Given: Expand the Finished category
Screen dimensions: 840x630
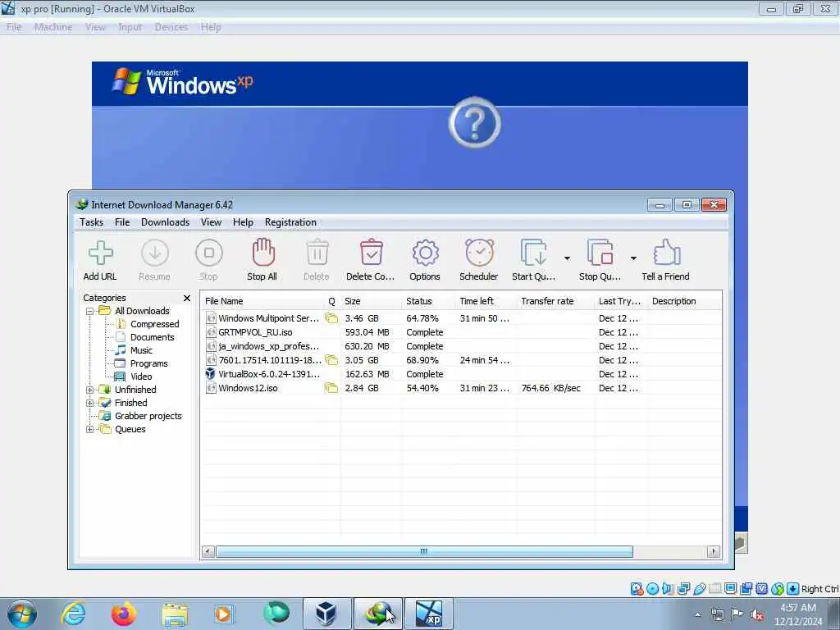Looking at the screenshot, I should [x=90, y=403].
